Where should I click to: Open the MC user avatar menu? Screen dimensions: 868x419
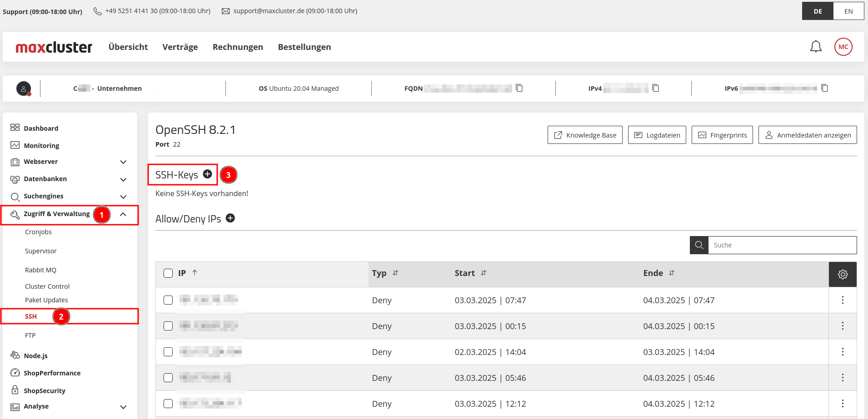(843, 47)
